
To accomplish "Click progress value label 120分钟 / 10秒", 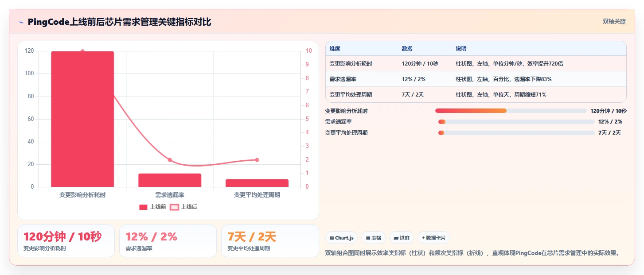I will tap(609, 111).
